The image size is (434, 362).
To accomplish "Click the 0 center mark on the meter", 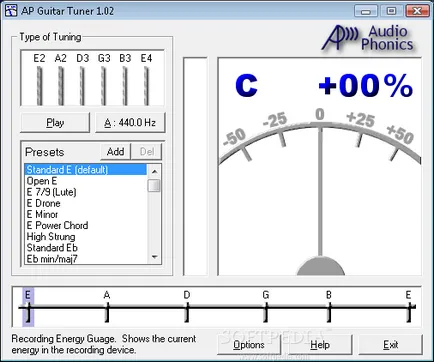I will click(320, 114).
